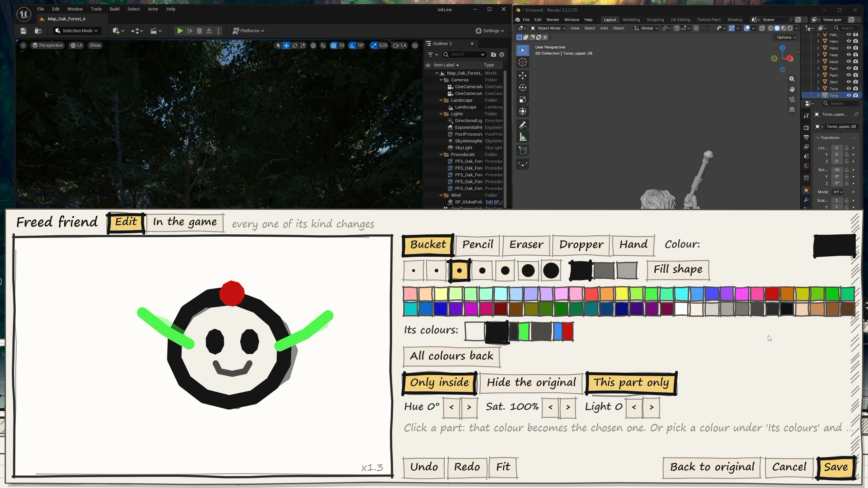
Task: Open the Selection Mode dropdown
Action: click(77, 31)
